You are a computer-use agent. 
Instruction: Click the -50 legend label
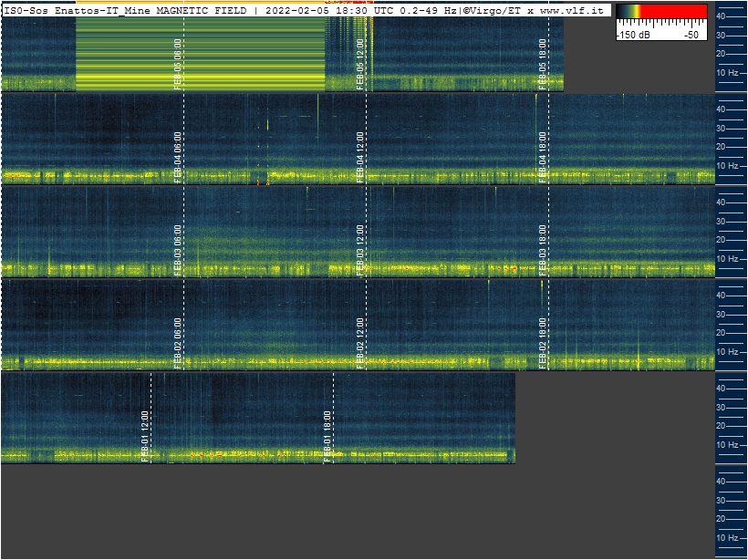(692, 34)
